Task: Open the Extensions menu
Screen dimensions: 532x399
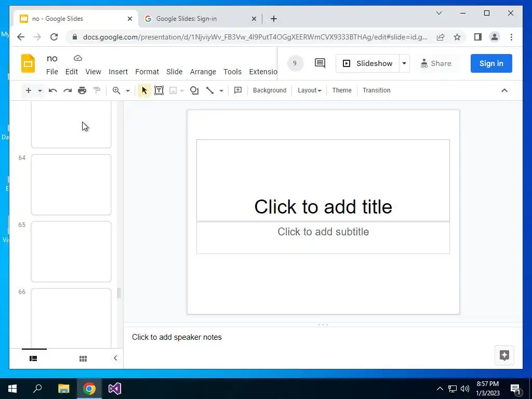Action: point(263,72)
